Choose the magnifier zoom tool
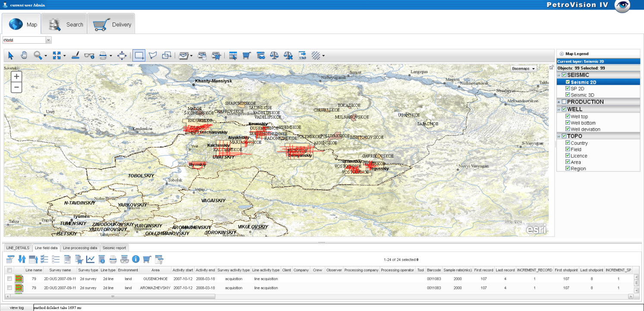This screenshot has width=644, height=311. click(38, 55)
